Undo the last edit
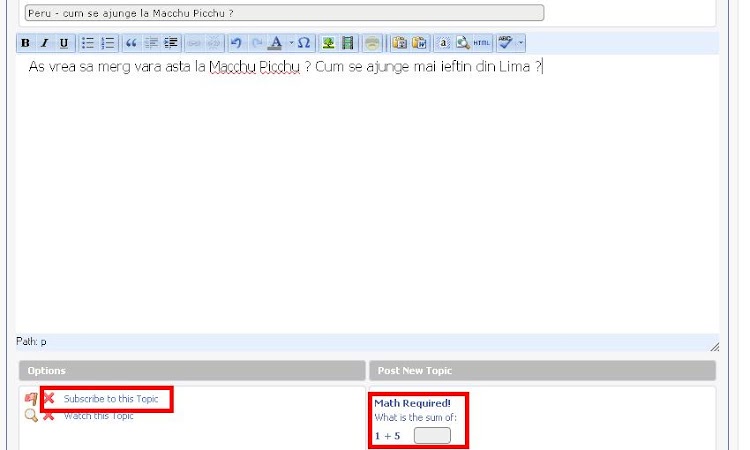This screenshot has height=450, width=750. click(236, 43)
